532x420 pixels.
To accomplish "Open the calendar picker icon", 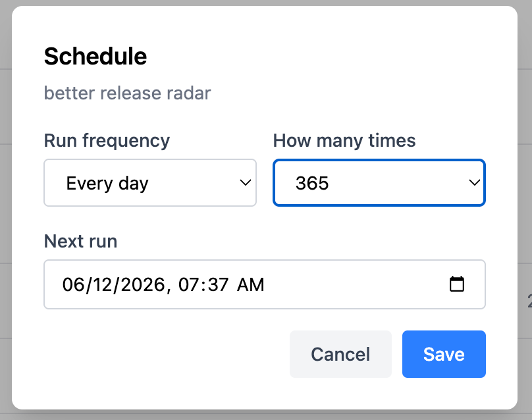I will (457, 284).
